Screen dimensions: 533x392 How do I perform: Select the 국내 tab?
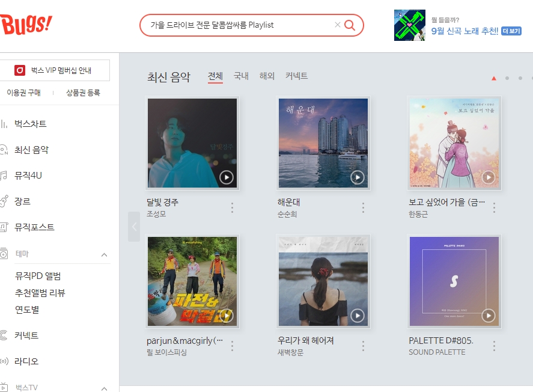click(241, 76)
